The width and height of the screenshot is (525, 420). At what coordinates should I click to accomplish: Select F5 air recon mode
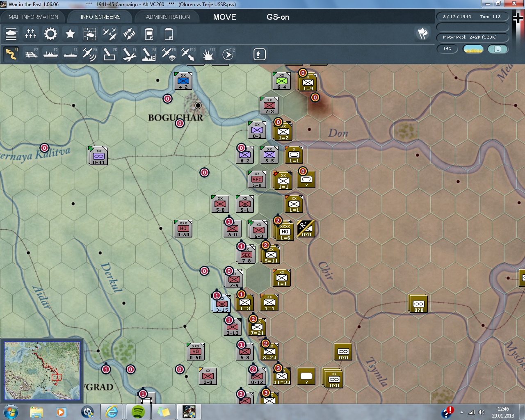click(90, 54)
